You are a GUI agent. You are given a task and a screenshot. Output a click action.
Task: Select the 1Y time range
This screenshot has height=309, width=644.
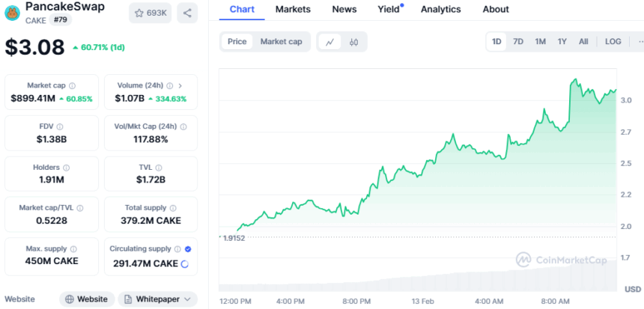pyautogui.click(x=562, y=41)
